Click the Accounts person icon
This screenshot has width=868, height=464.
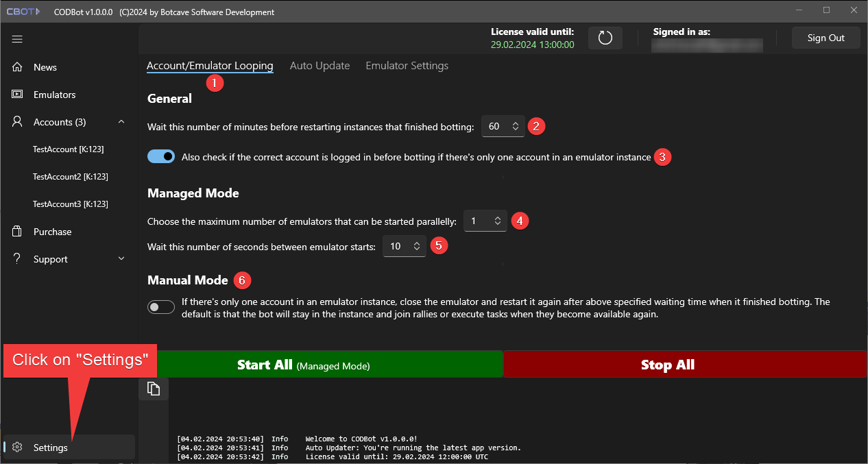click(18, 122)
